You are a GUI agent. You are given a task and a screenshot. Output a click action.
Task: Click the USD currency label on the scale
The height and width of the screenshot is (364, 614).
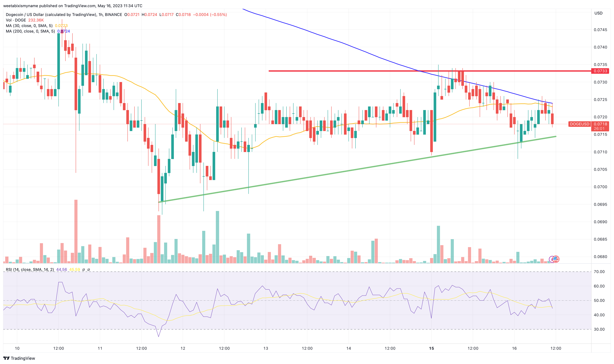pyautogui.click(x=598, y=13)
